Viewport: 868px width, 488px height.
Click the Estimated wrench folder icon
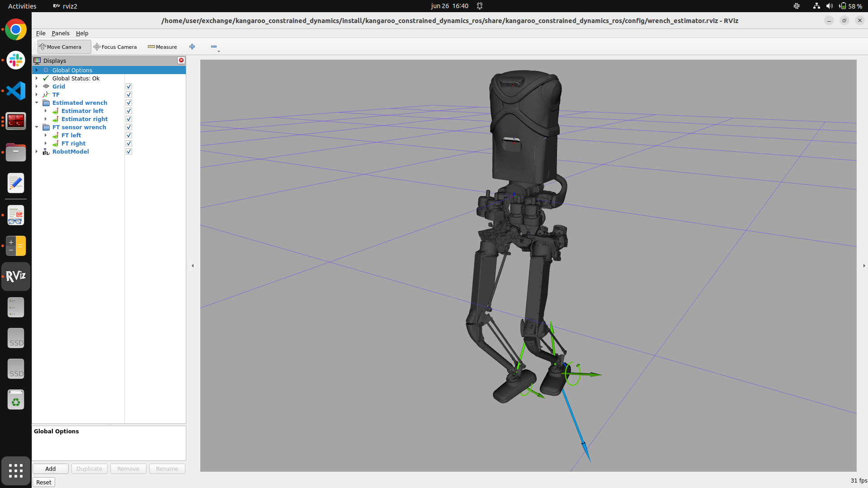tap(46, 103)
